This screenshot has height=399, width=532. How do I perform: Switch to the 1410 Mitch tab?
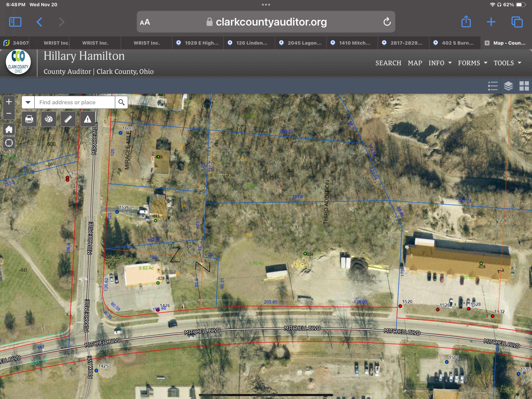coord(352,43)
